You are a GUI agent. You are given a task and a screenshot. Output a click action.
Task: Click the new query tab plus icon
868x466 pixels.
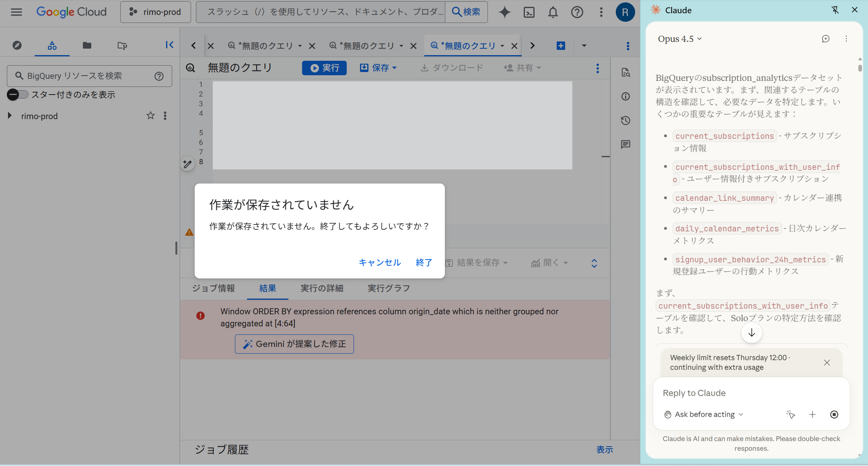coord(561,45)
